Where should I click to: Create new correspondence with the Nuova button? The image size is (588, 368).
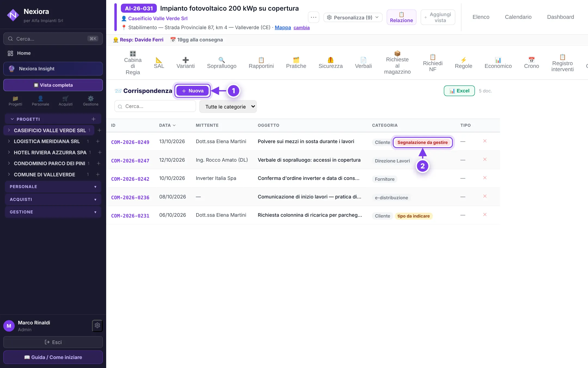click(x=192, y=91)
